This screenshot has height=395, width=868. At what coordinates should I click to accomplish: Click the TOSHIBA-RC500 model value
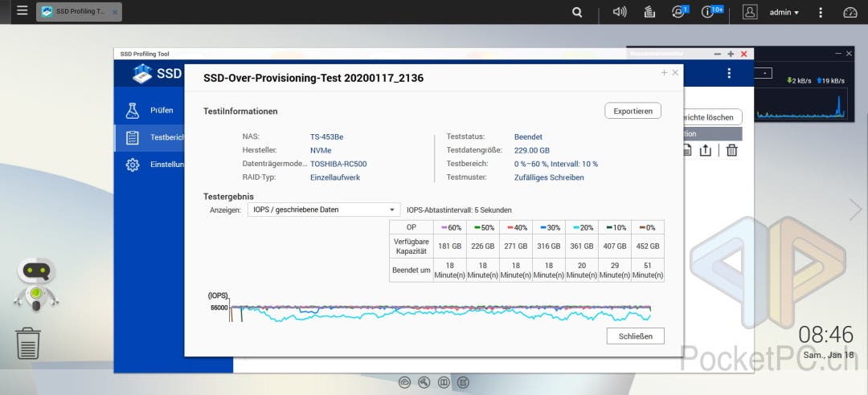pos(338,164)
